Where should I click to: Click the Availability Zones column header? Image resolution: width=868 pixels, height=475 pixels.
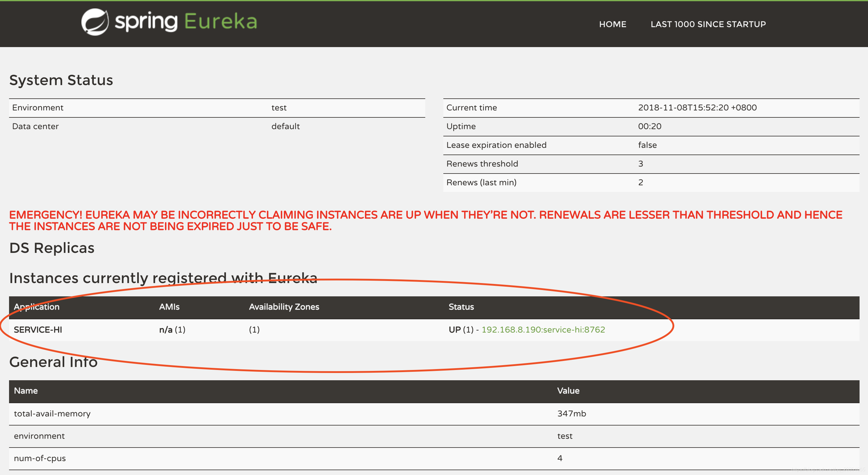[x=284, y=307]
